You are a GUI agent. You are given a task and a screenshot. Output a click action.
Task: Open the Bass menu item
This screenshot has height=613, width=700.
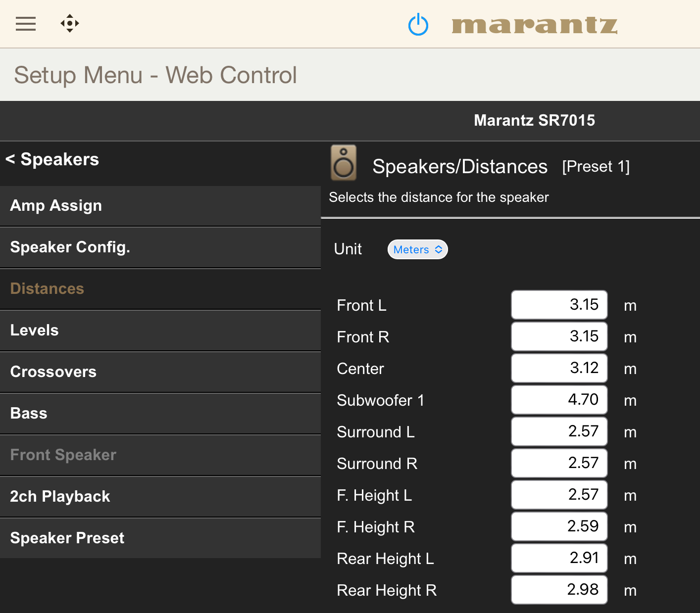tap(160, 414)
